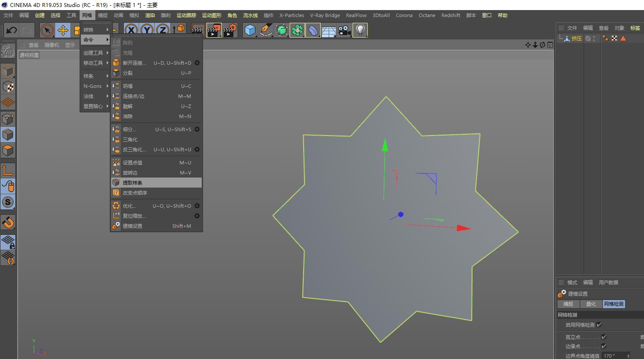The height and width of the screenshot is (359, 644).
Task: Toggle the 边缘点 checkbox
Action: click(604, 346)
